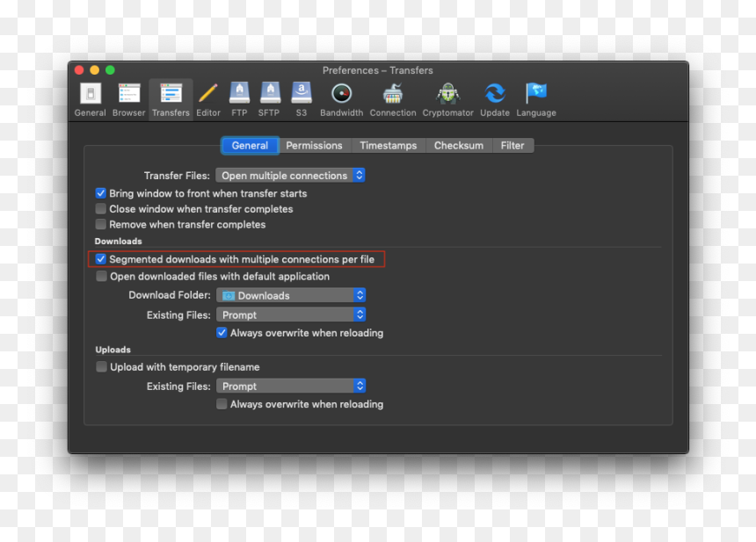
Task: Switch to the Filter tab
Action: point(512,146)
